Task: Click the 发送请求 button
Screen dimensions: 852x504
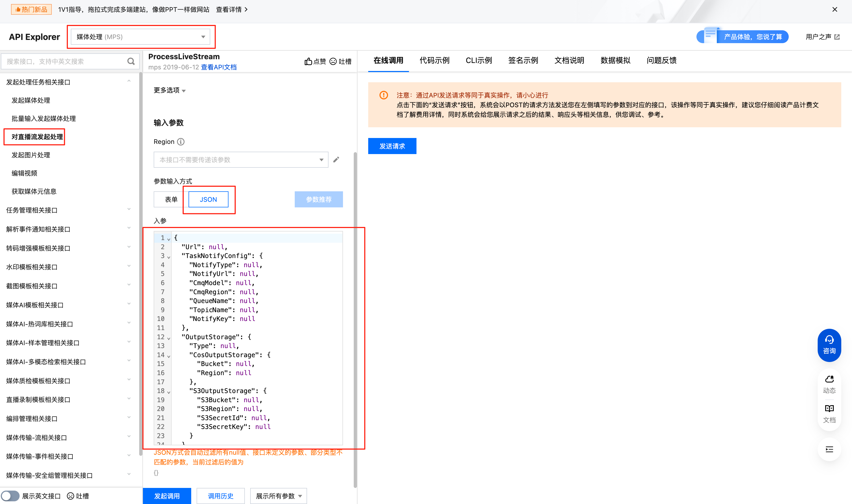Action: [392, 146]
